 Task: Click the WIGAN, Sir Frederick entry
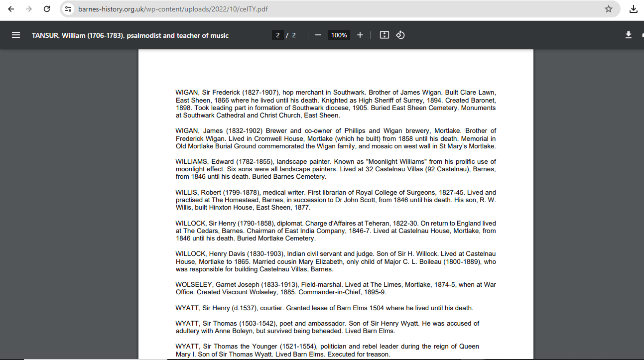336,104
